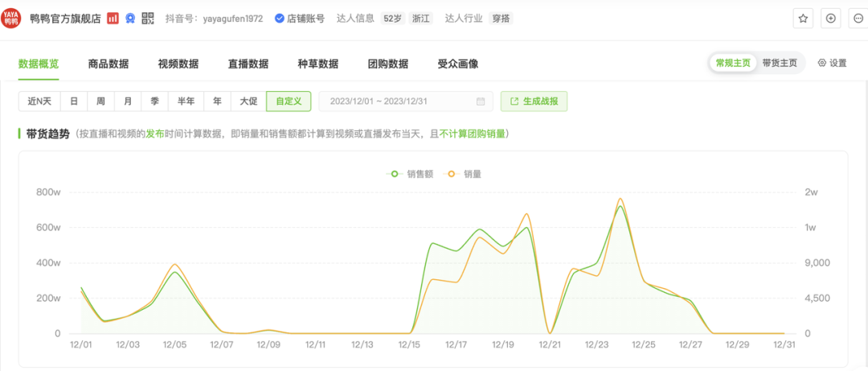Viewport: 868px width, 371px height.
Task: Open the 大促 promotion period option
Action: click(x=248, y=101)
